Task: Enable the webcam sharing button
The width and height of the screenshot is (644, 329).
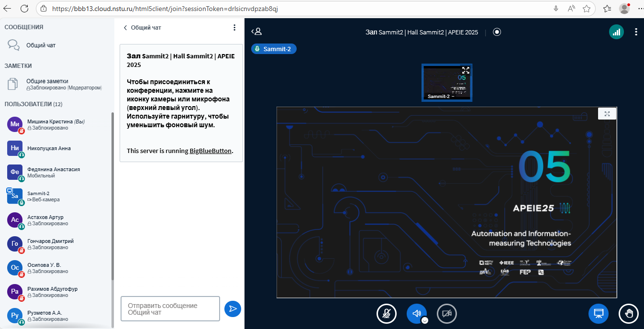Action: pyautogui.click(x=447, y=314)
